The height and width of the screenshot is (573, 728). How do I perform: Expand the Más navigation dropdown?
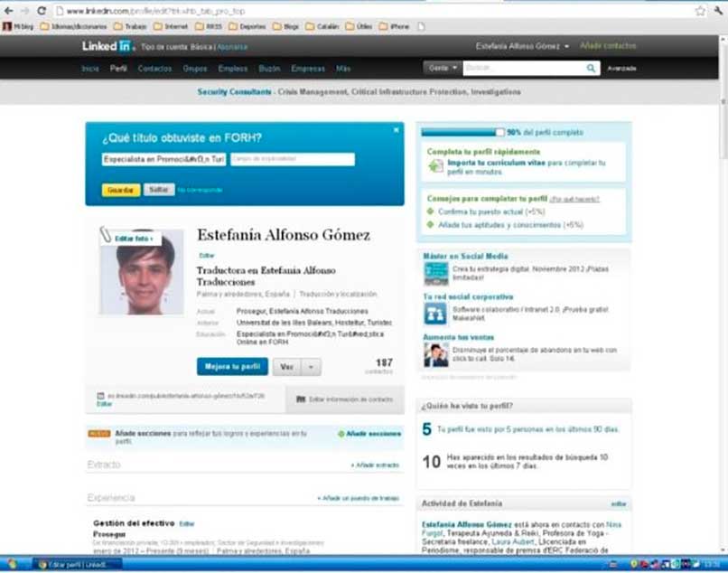pos(341,68)
